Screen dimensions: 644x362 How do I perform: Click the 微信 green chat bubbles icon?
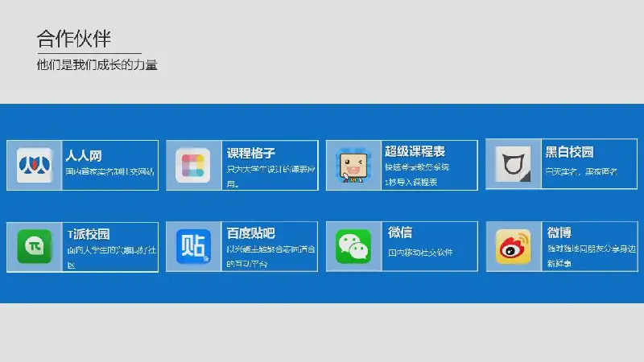click(x=353, y=246)
